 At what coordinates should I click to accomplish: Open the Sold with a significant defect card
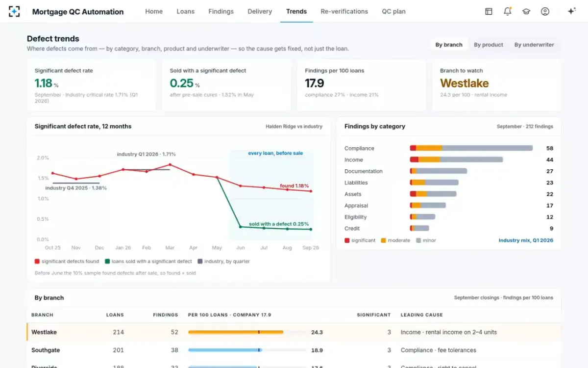(x=226, y=85)
